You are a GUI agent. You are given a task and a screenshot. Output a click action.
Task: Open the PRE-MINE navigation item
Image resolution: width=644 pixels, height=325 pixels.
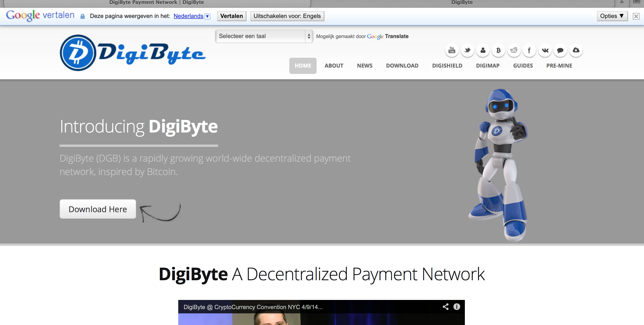[x=559, y=66]
